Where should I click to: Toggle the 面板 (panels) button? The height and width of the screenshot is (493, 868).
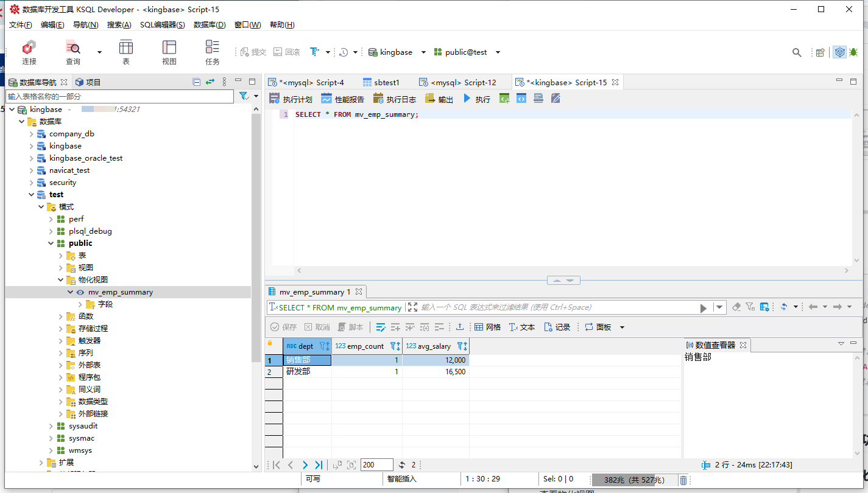pyautogui.click(x=598, y=327)
